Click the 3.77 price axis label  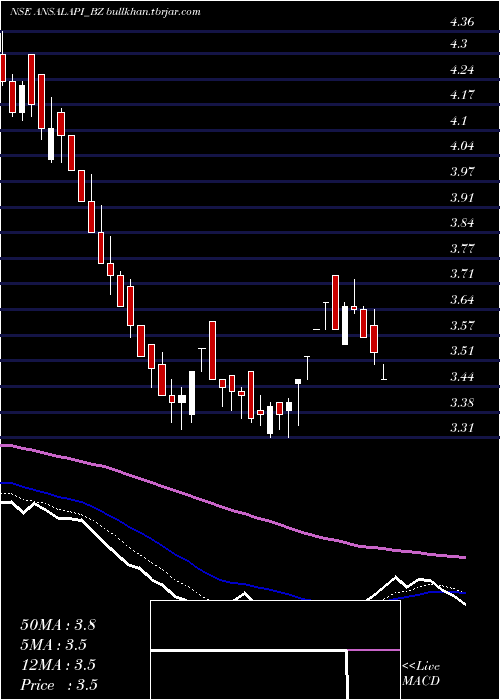pyautogui.click(x=462, y=248)
